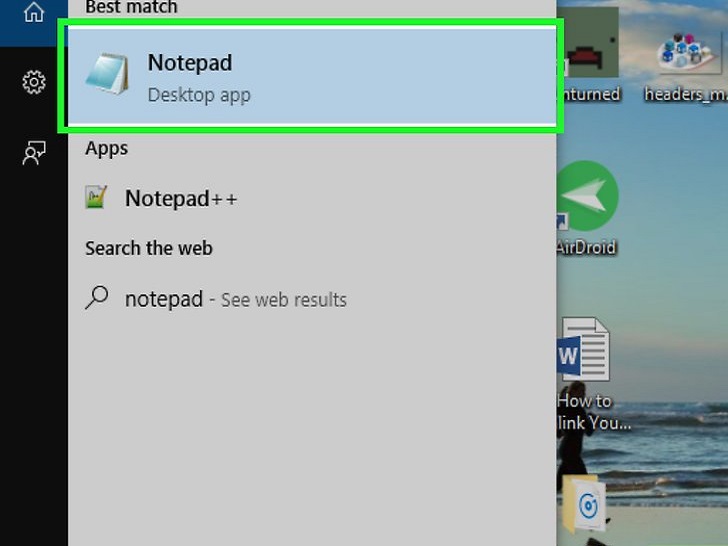
Task: Click the 'Desktop app' subtitle under Notepad
Action: tap(199, 95)
